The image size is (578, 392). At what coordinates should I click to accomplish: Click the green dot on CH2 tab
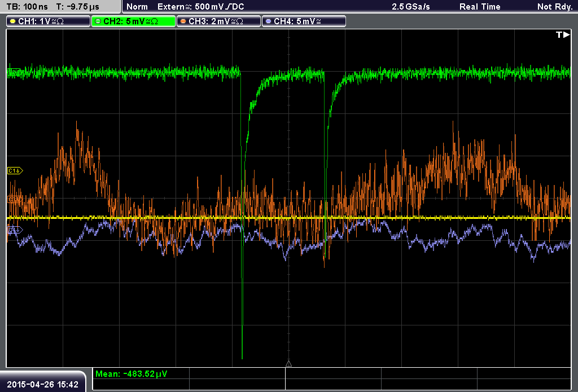(98, 21)
